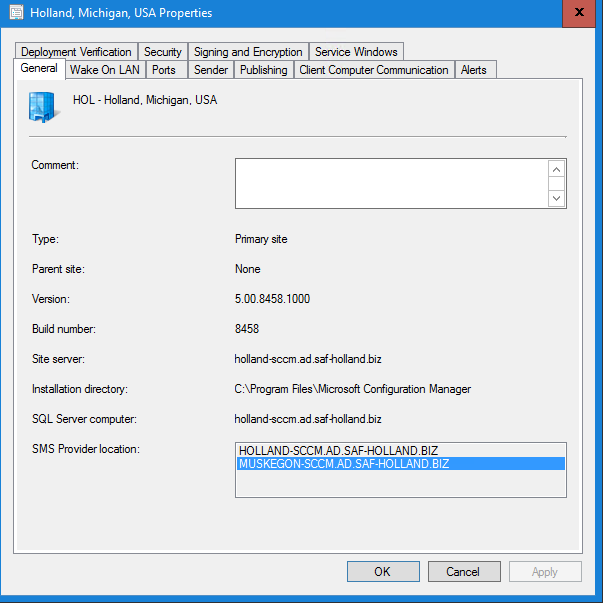Open the Deployment Verification tab

tap(76, 52)
